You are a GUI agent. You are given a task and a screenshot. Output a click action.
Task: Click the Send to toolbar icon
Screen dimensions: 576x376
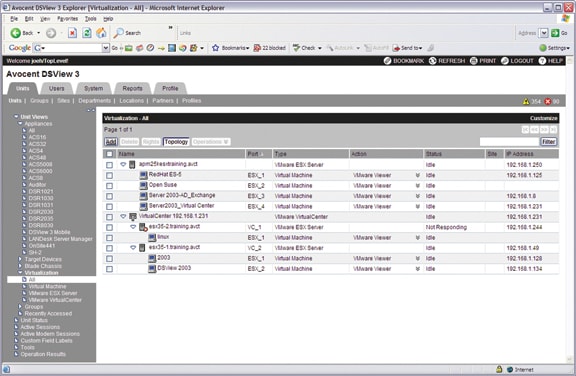(396, 48)
